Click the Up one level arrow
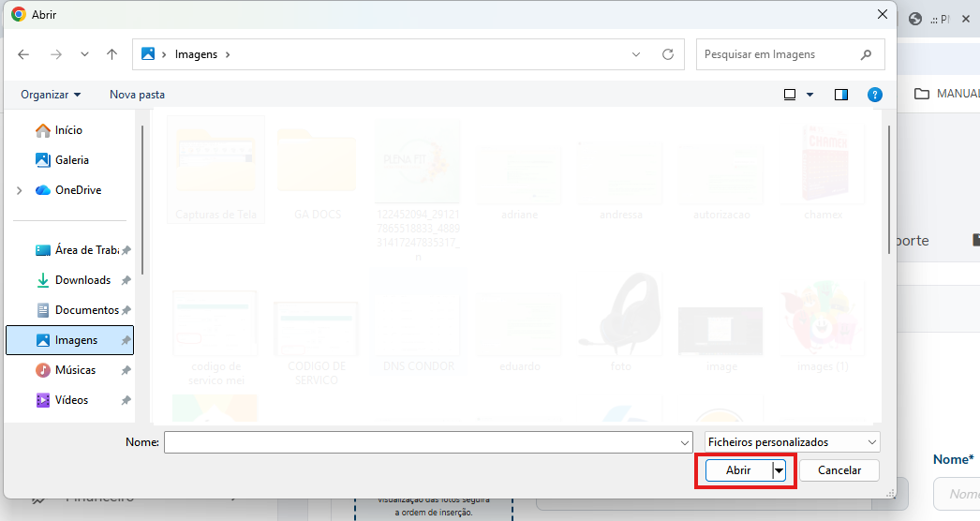980x521 pixels. [111, 54]
